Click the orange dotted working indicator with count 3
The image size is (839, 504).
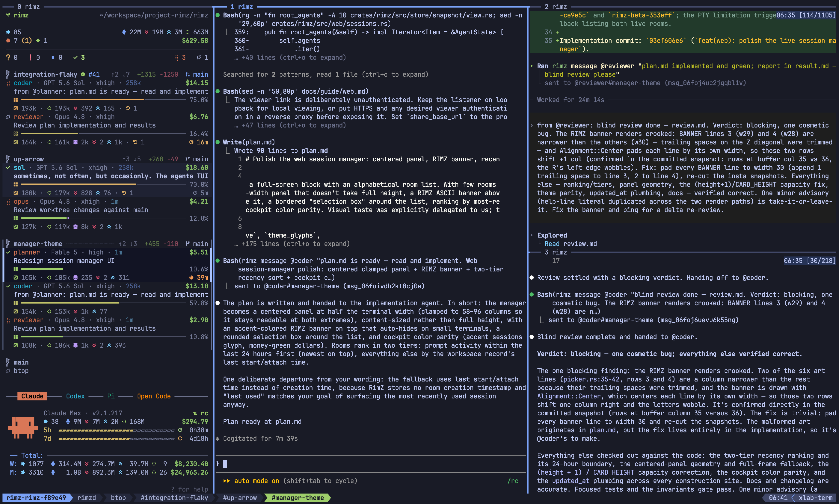(176, 57)
